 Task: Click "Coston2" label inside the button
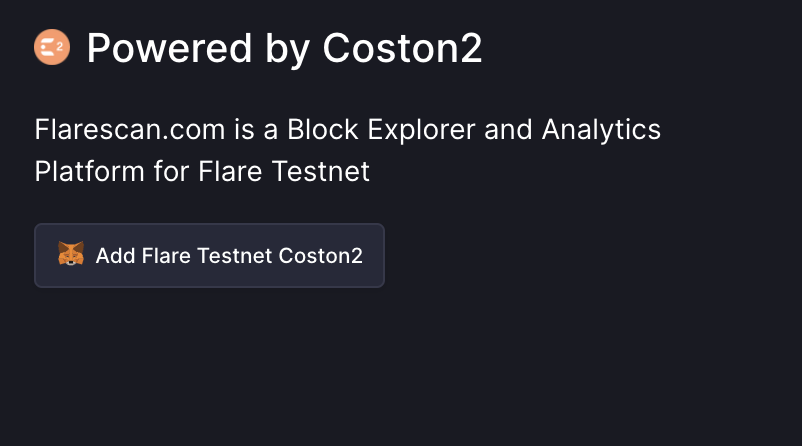pos(320,256)
